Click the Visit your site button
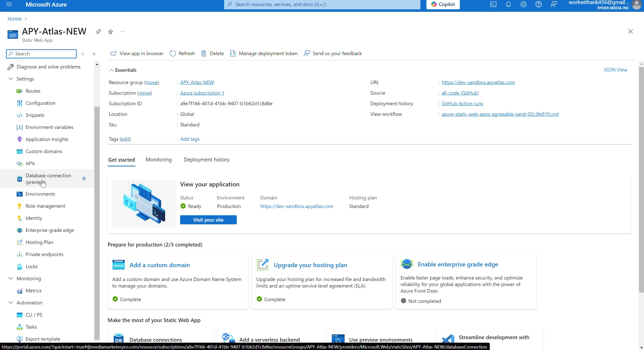The width and height of the screenshot is (644, 350). pos(208,220)
